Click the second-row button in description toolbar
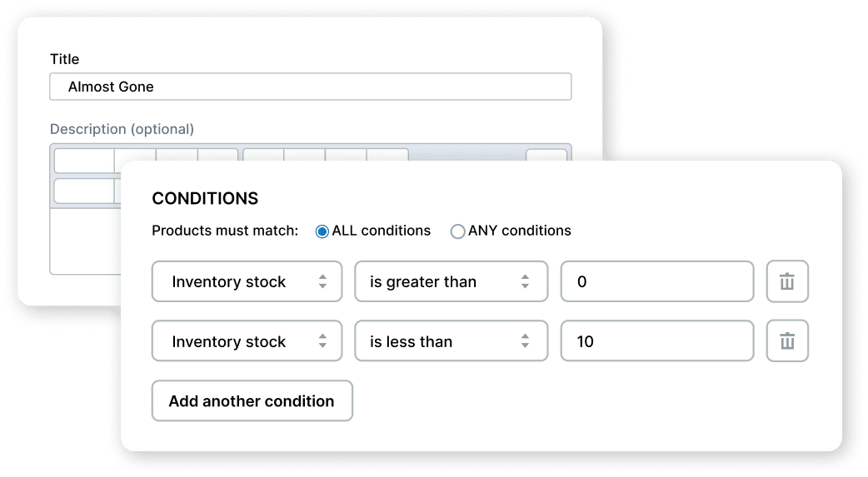Image resolution: width=868 pixels, height=477 pixels. [84, 191]
